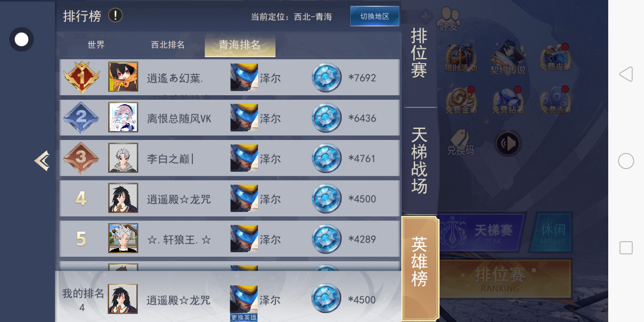Open the 兑换码 redeem code icon
This screenshot has width=644, height=322.
pos(460,142)
